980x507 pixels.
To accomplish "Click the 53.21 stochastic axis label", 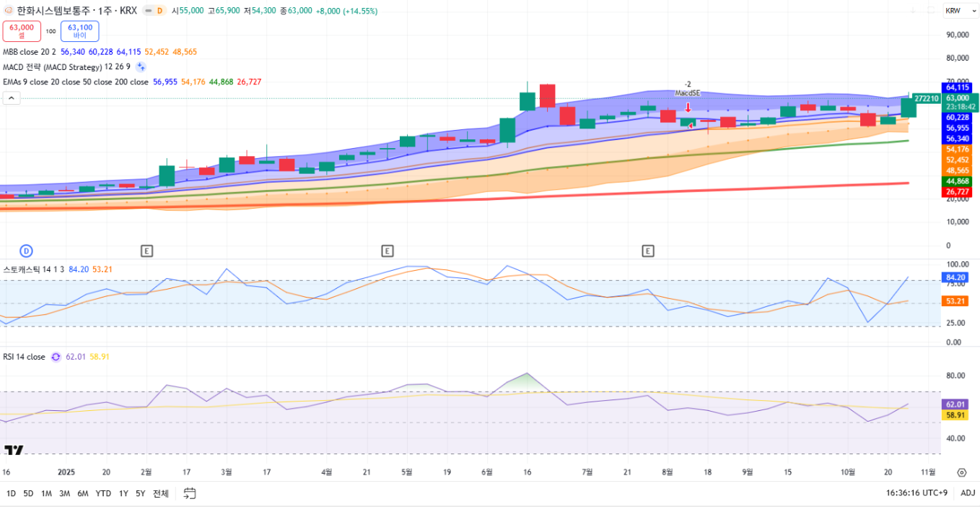I will point(953,301).
